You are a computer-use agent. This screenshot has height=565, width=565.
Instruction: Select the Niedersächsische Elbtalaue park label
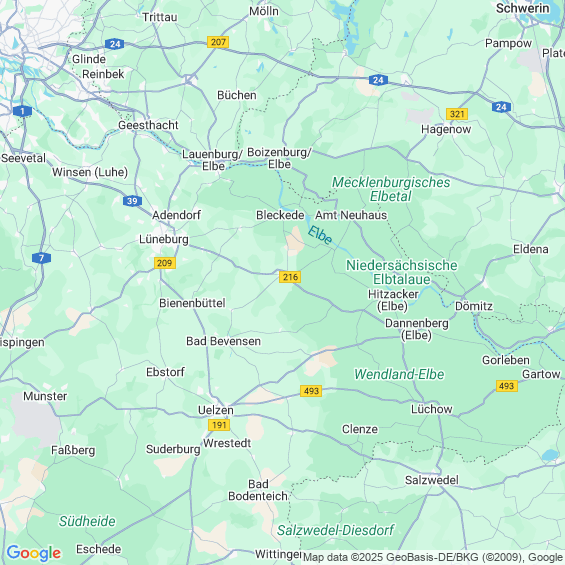(401, 272)
